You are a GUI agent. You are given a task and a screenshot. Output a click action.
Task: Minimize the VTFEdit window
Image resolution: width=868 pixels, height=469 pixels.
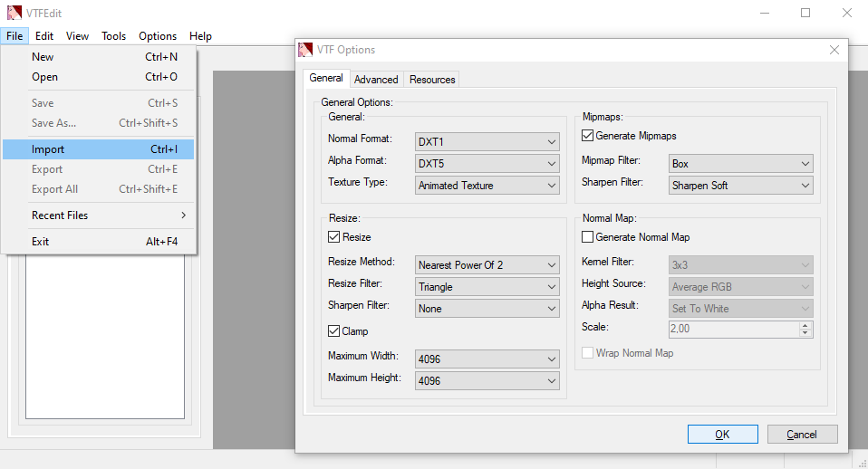click(765, 13)
